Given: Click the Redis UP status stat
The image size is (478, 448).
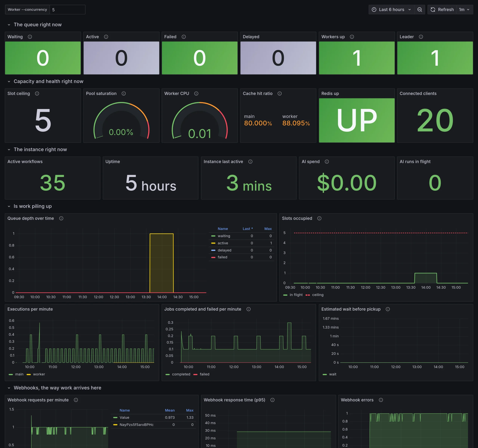Looking at the screenshot, I should (x=357, y=120).
